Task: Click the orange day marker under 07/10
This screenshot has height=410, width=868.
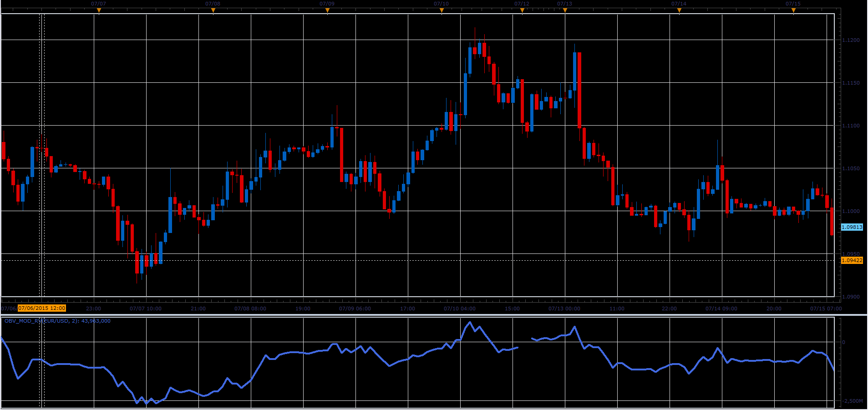Action: 442,11
